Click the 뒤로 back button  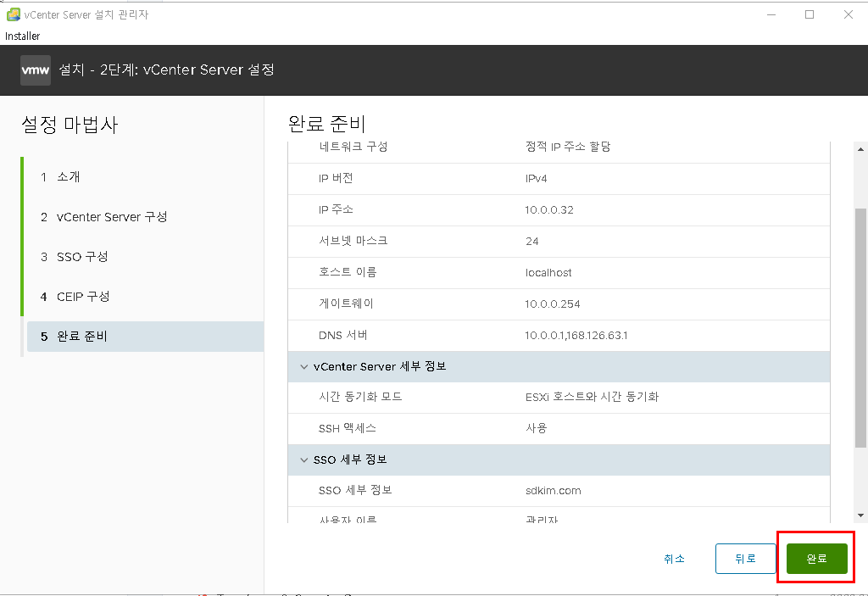point(745,559)
